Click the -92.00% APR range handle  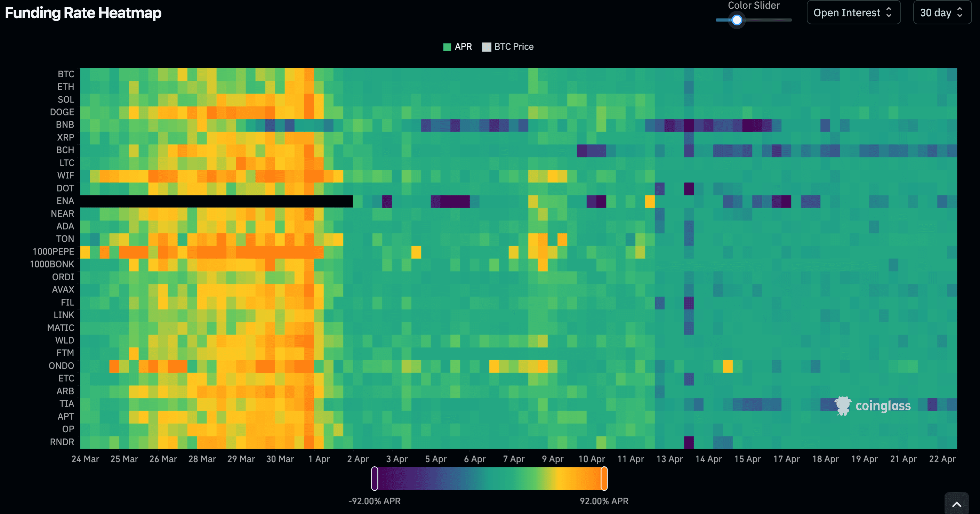375,478
